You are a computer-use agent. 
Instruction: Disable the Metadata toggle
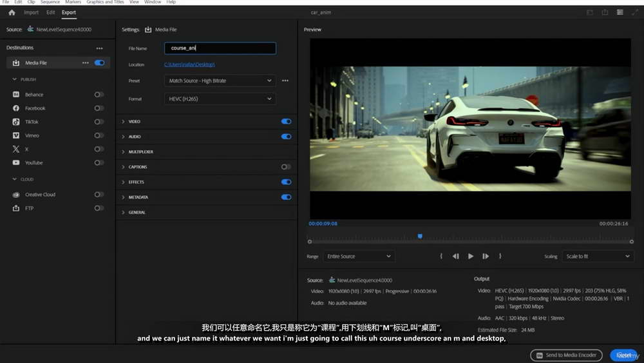click(287, 197)
